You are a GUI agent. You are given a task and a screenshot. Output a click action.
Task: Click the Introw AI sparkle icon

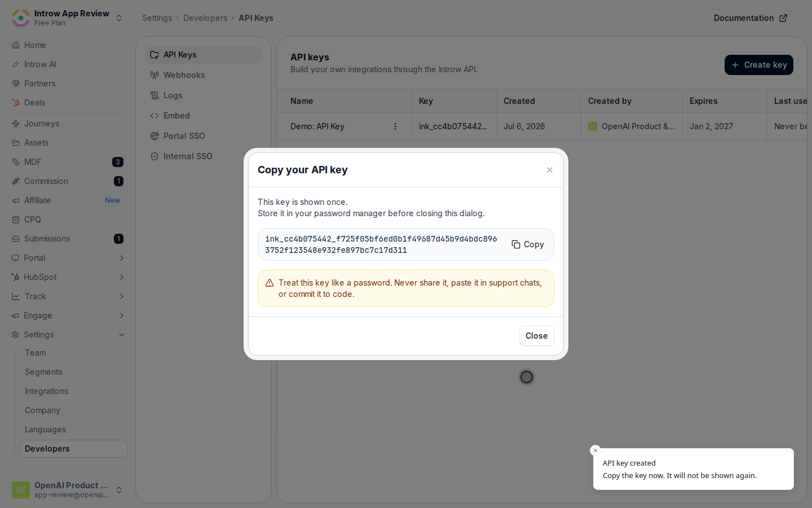[16, 64]
